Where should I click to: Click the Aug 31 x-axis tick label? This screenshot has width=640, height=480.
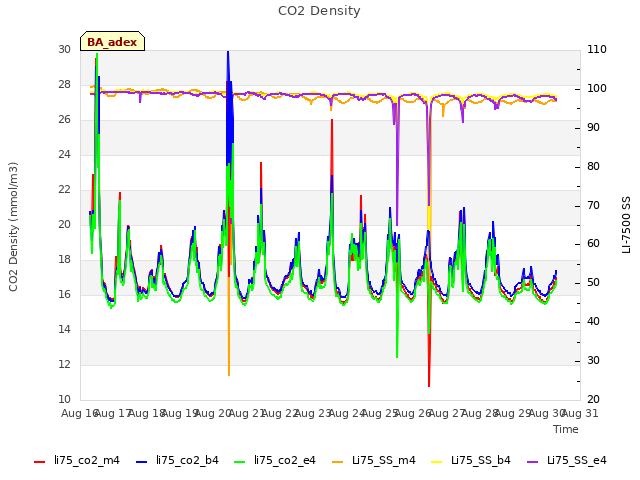[x=580, y=413]
